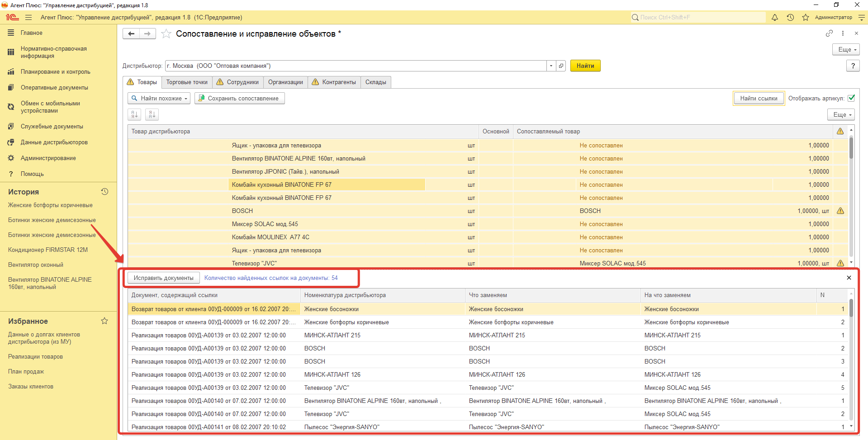This screenshot has height=440, width=868.
Task: Select Женские босоножки nomenclature cell
Action: tap(383, 309)
